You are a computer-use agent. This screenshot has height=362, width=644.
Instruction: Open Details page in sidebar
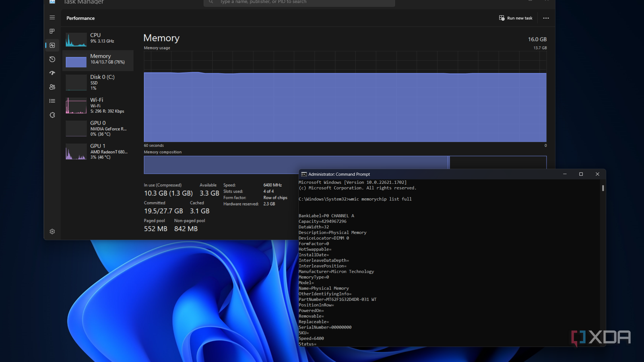(52, 101)
